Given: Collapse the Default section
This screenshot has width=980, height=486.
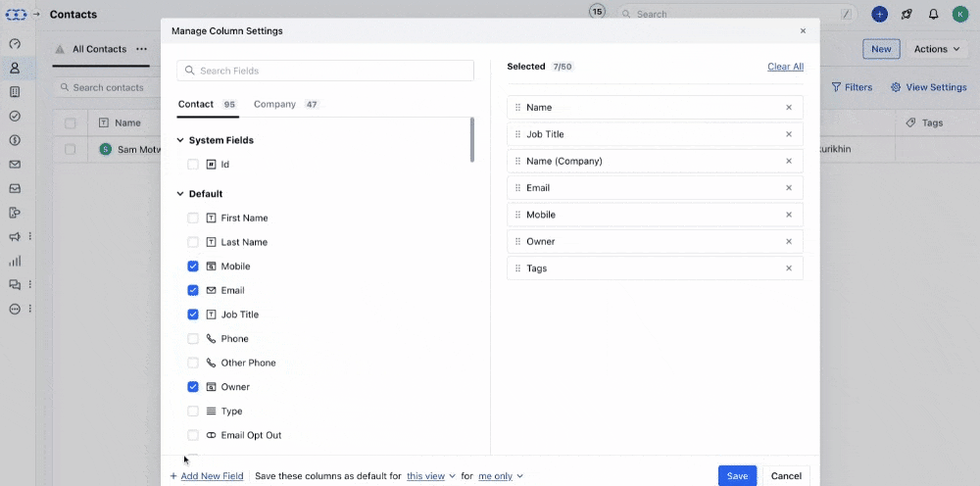Looking at the screenshot, I should point(180,194).
